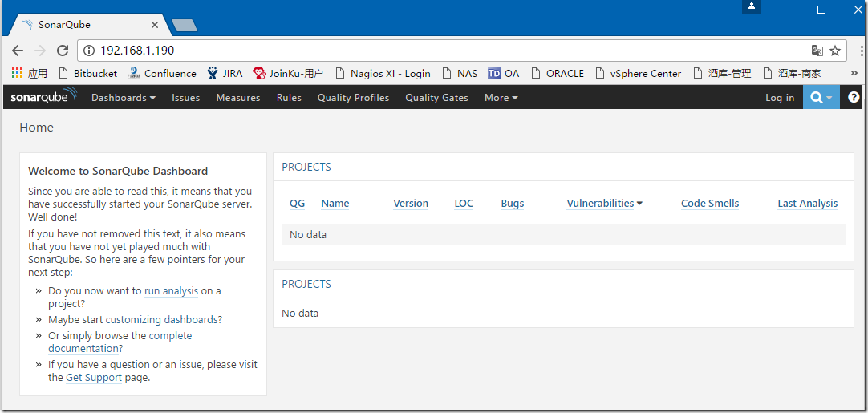Viewport: 868px width, 413px height.
Task: Click the help question mark icon
Action: (854, 98)
